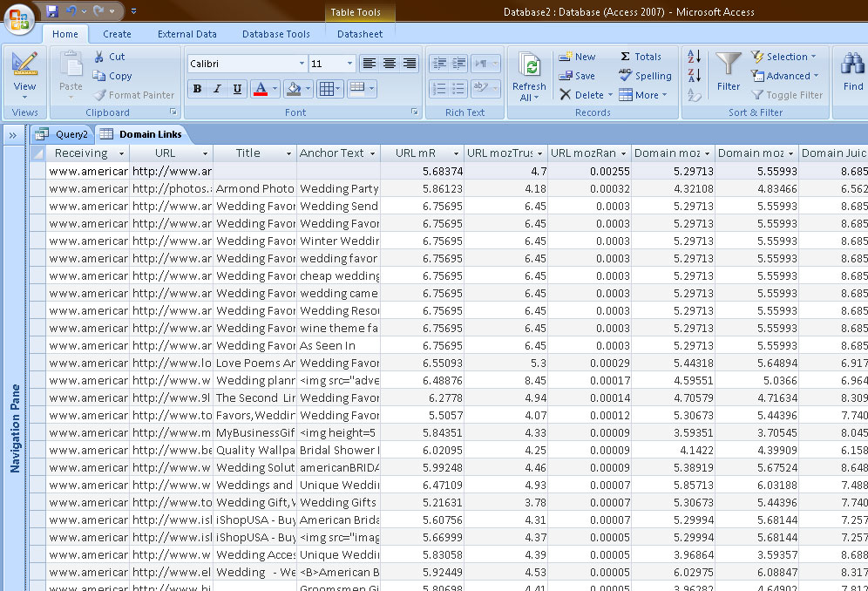Switch to the Database Tools ribbon tab
Image resolution: width=868 pixels, height=591 pixels.
pyautogui.click(x=275, y=34)
